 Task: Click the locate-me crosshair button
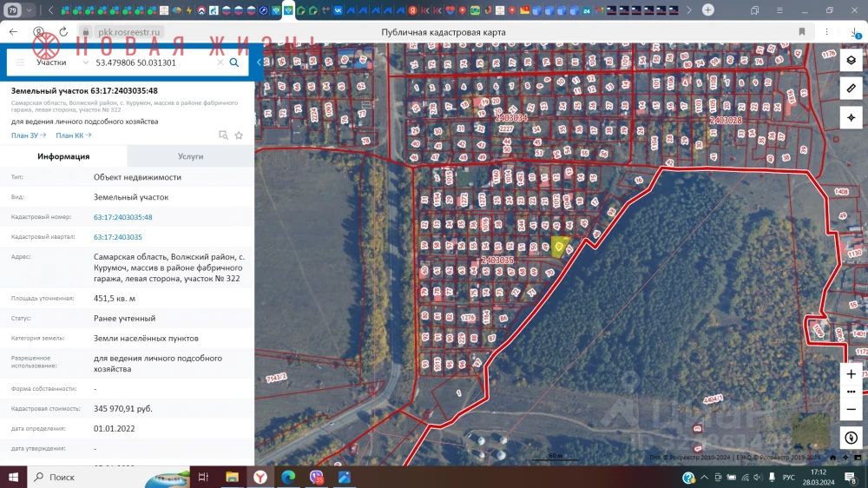point(851,117)
